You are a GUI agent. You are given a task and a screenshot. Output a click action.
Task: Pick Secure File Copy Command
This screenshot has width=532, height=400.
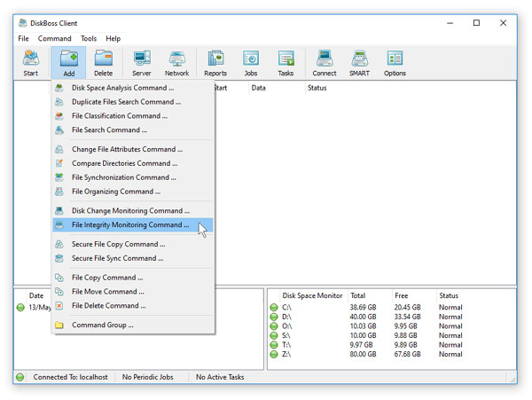click(x=133, y=244)
